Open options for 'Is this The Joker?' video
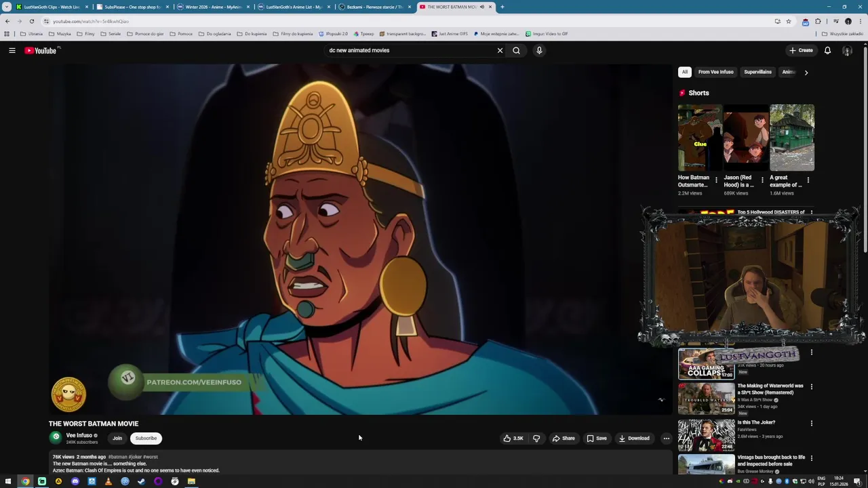The height and width of the screenshot is (488, 868). 811,423
